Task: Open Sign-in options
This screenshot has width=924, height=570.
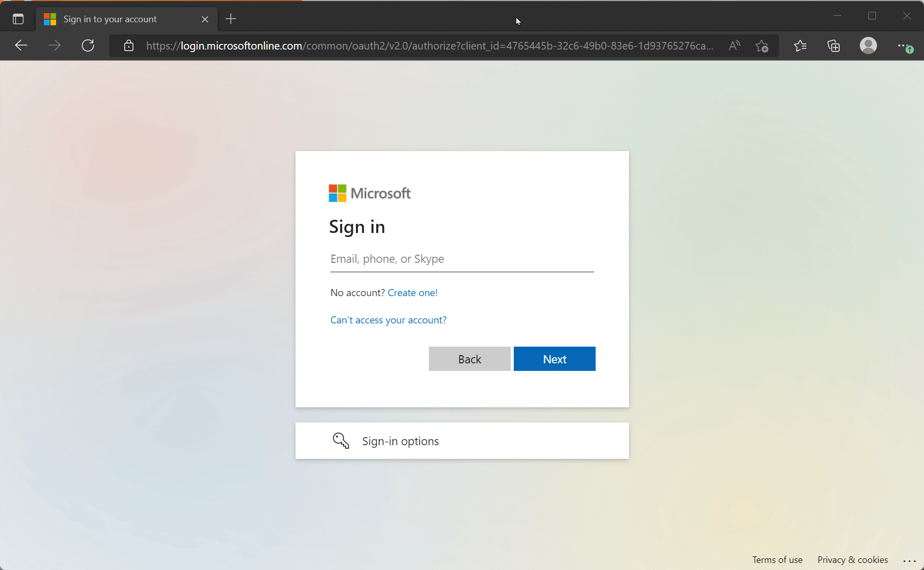Action: coord(462,441)
